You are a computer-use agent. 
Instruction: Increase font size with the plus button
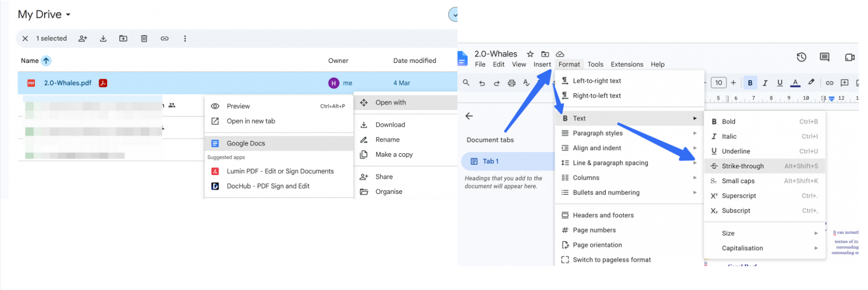tap(733, 83)
